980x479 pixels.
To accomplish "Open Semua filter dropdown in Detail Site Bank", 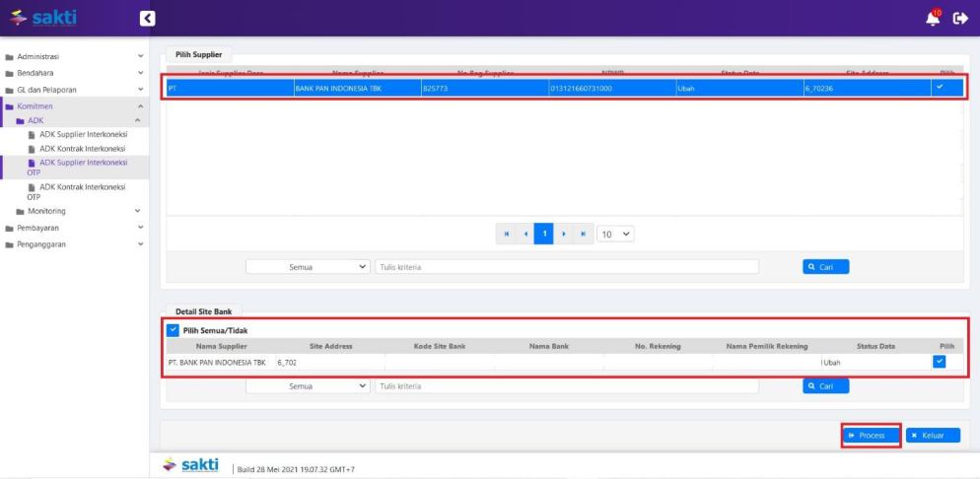I will (x=308, y=386).
